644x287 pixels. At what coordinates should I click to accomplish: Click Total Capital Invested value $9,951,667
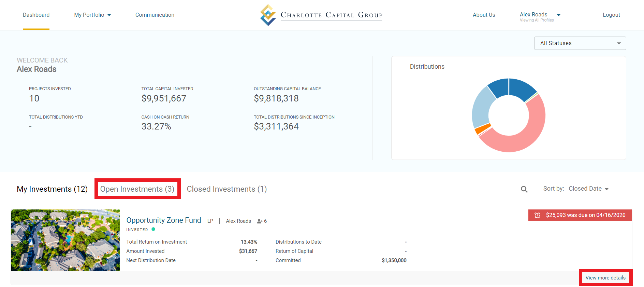164,98
